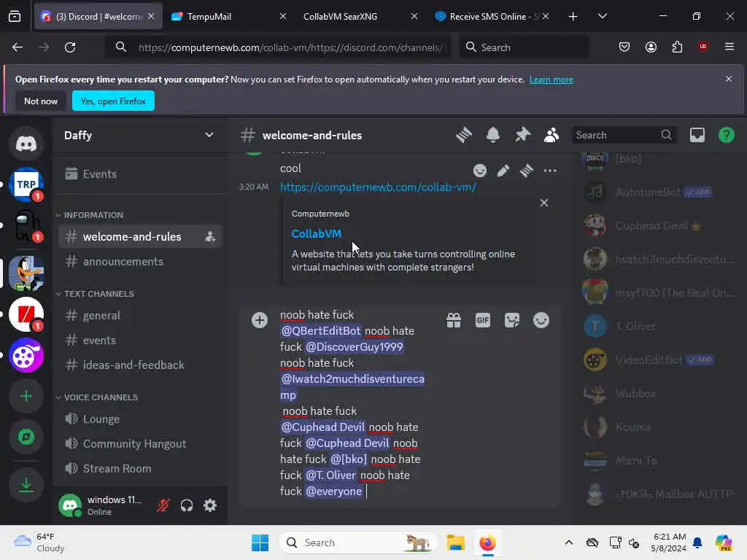This screenshot has height=560, width=747.
Task: Click the Add a Server plus icon
Action: click(x=26, y=396)
